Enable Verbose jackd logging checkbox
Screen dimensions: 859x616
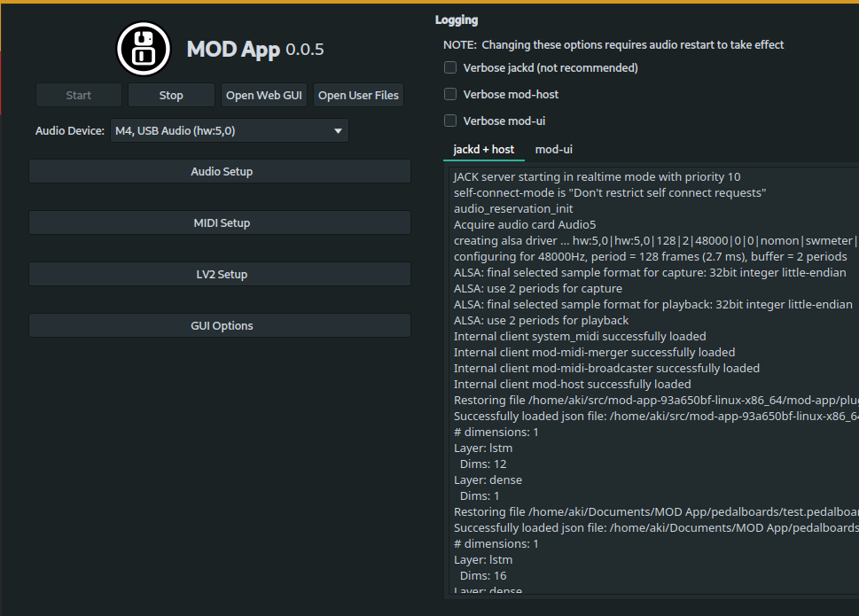450,67
